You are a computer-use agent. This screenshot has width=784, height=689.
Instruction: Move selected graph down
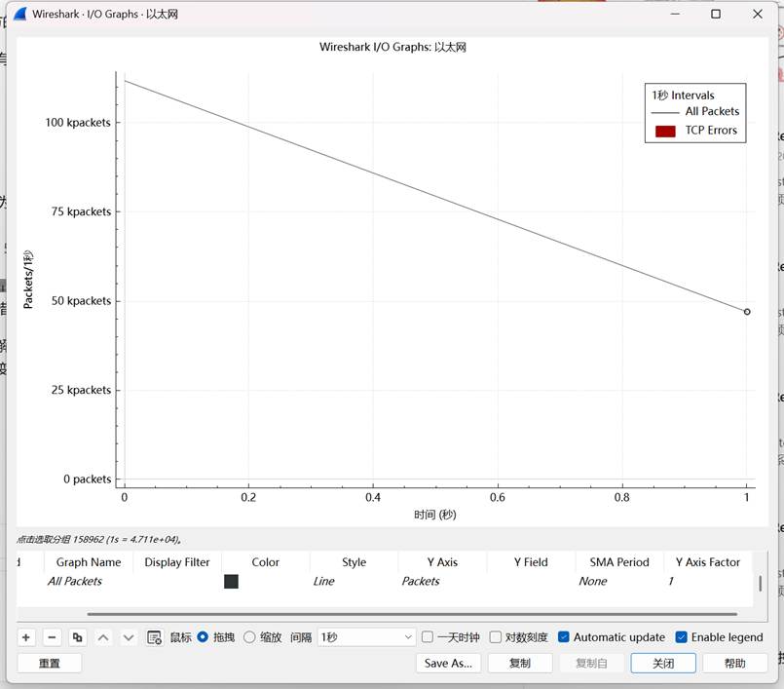tap(129, 637)
